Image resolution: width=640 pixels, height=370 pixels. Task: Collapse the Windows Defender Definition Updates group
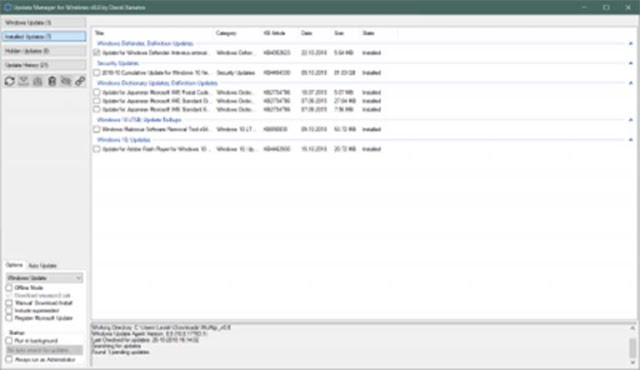click(631, 43)
